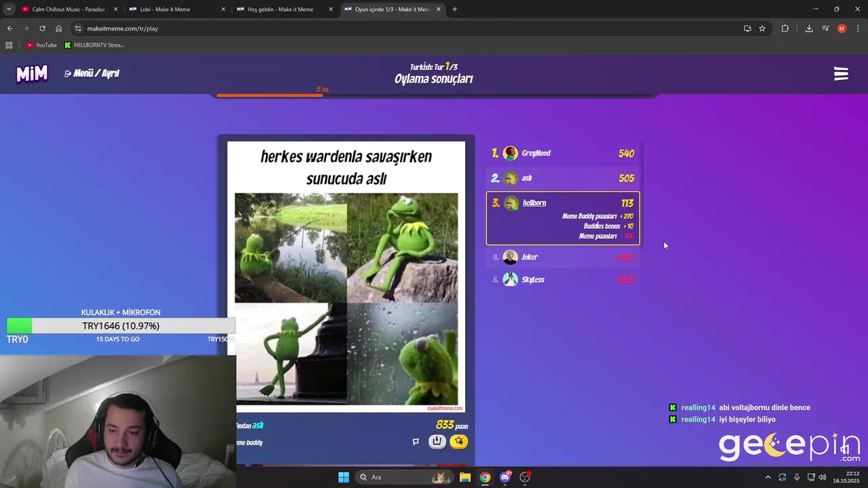Open the Chrome extensions puzzle icon
Screen dimensions: 868x488
[x=785, y=28]
